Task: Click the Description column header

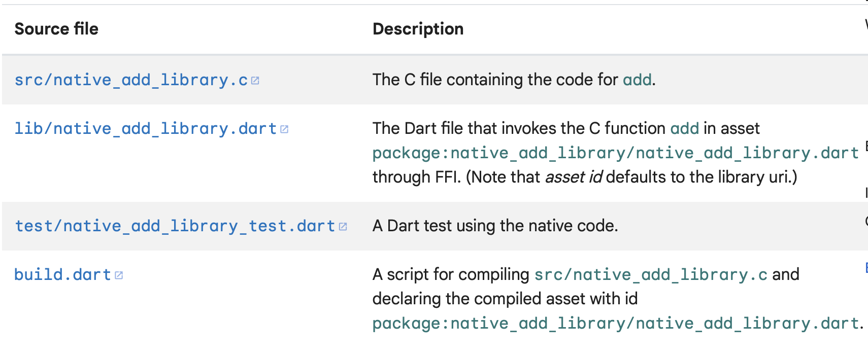Action: [418, 29]
